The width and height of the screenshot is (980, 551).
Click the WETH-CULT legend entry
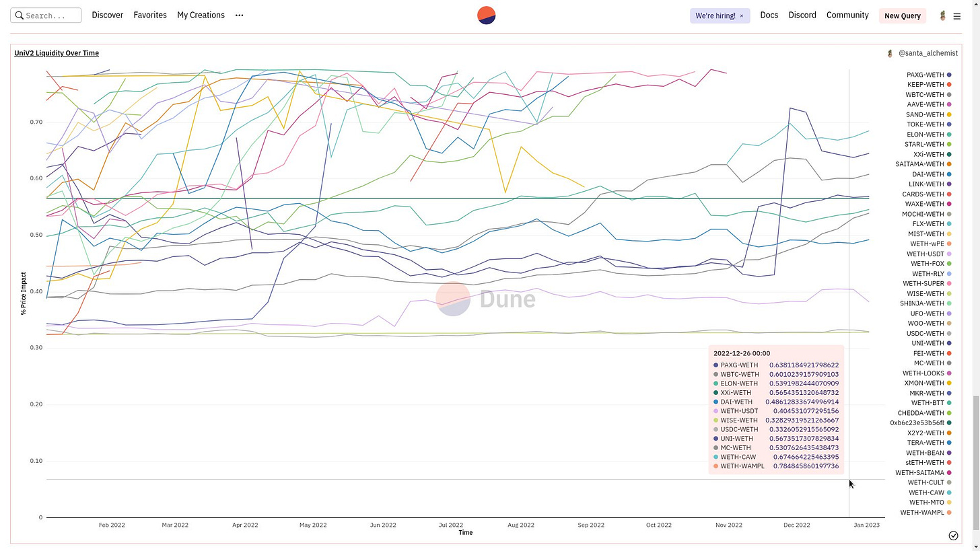click(x=930, y=482)
